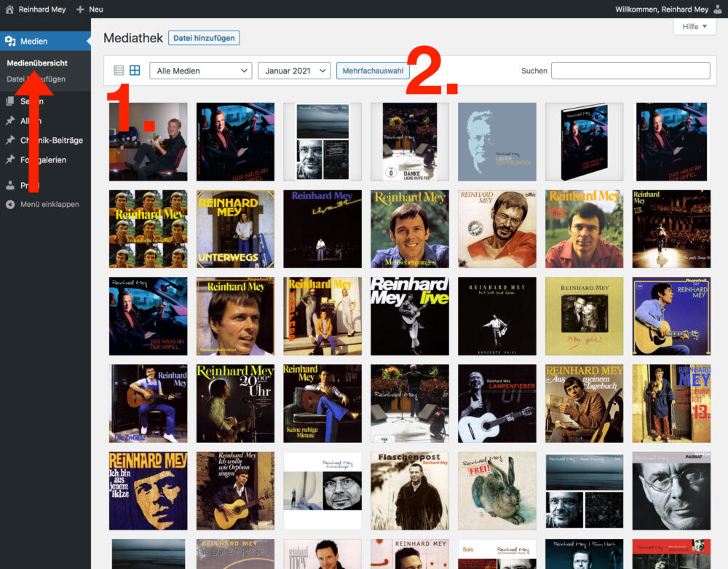728x569 pixels.
Task: Open the user avatar icon in the admin bar
Action: tap(717, 9)
